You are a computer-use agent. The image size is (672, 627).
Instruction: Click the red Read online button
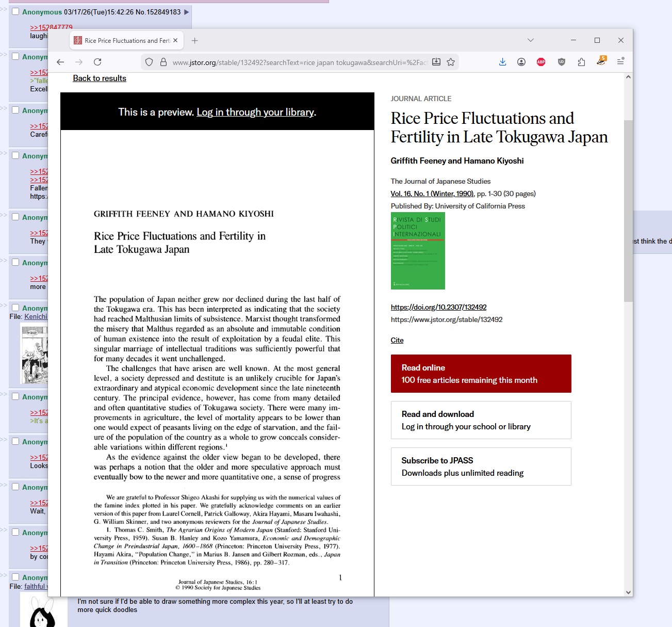(x=481, y=374)
